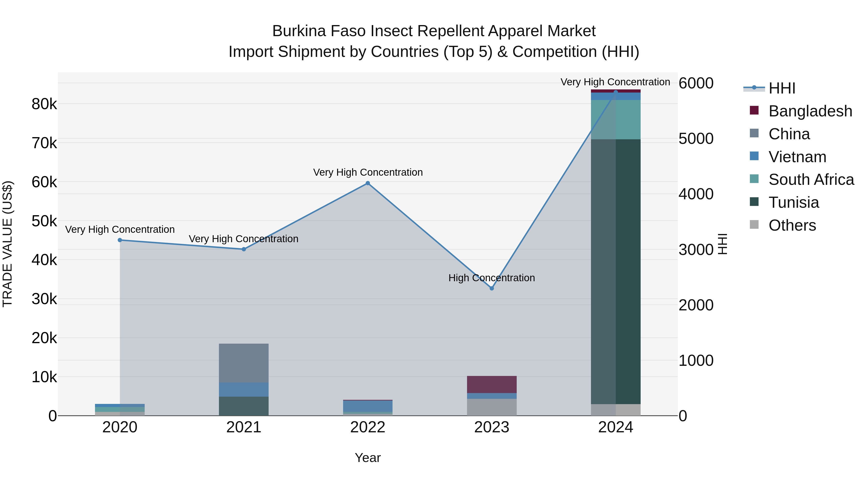Click the South Africa legend swatch
Image resolution: width=868 pixels, height=488 pixels.
[754, 179]
